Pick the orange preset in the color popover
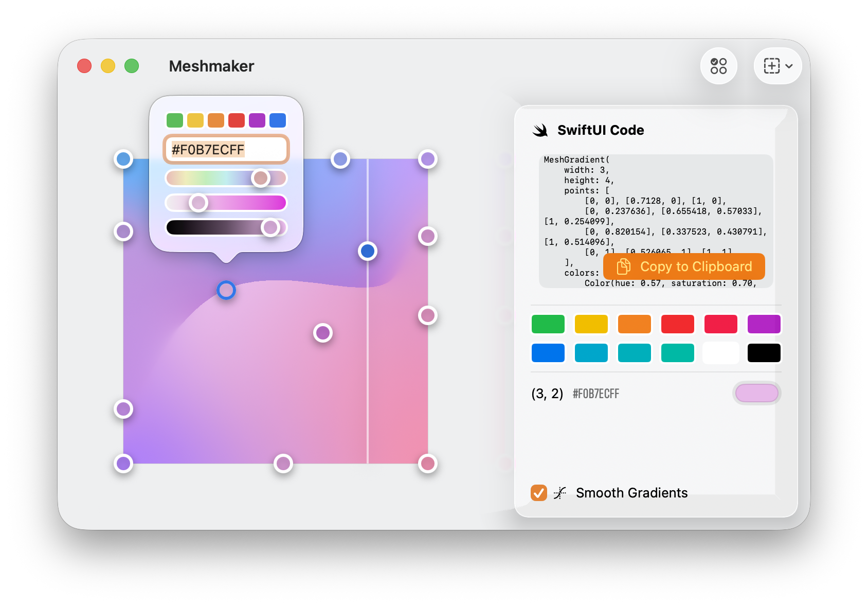This screenshot has height=606, width=868. tap(216, 120)
